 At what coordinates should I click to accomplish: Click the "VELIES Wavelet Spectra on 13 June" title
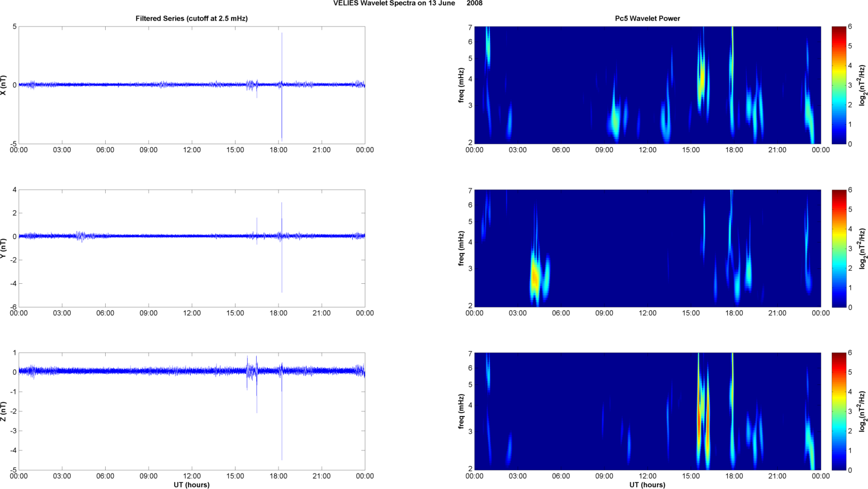point(394,3)
